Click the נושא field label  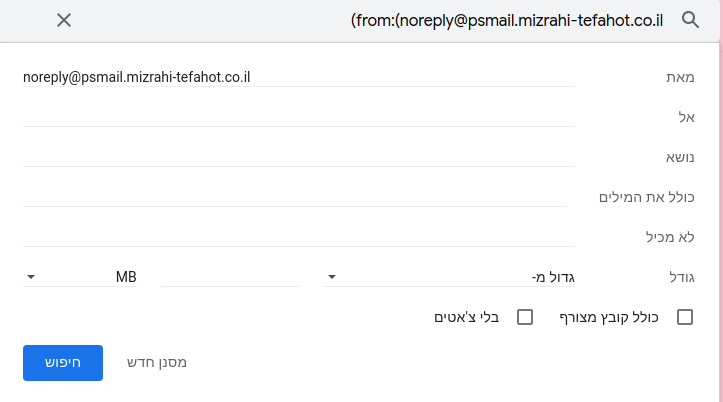pyautogui.click(x=680, y=157)
